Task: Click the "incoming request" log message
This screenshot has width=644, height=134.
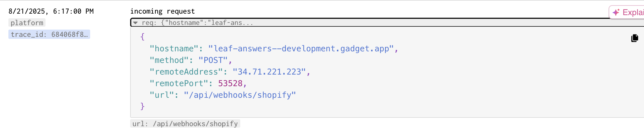Action: tap(162, 11)
